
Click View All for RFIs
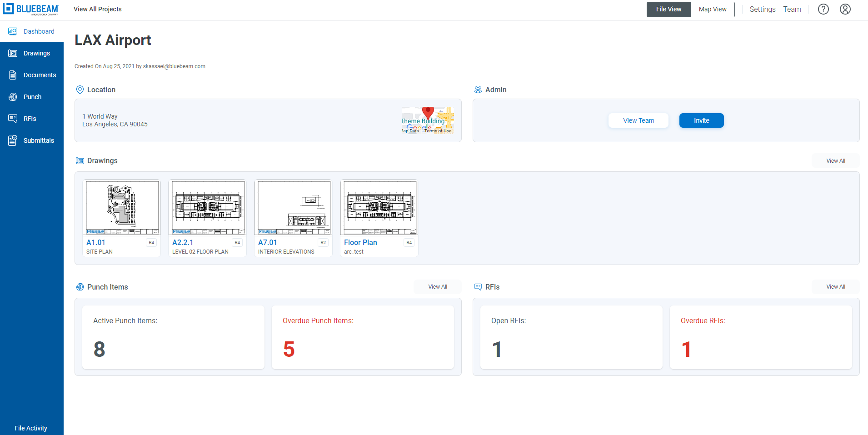coord(836,287)
